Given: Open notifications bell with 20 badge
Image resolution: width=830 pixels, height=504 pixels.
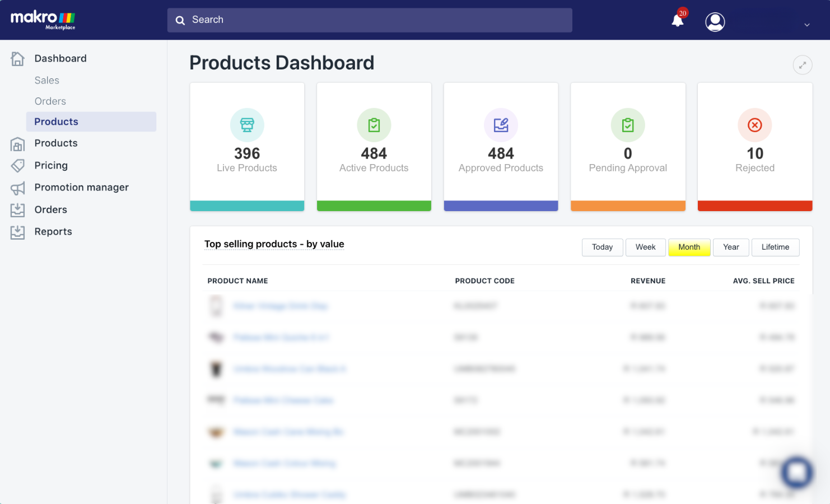Looking at the screenshot, I should pyautogui.click(x=678, y=20).
